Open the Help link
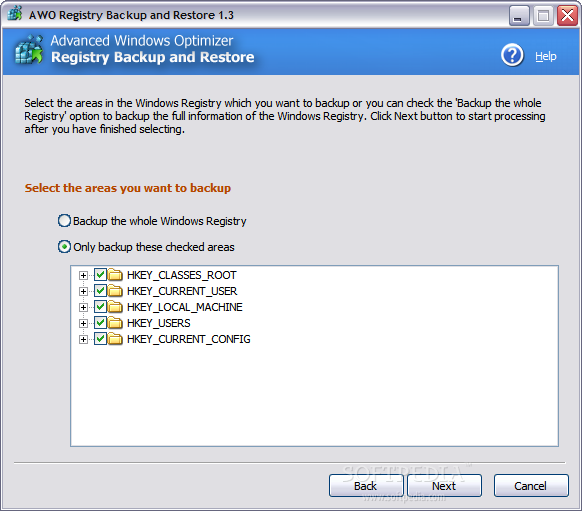Image resolution: width=582 pixels, height=511 pixels. (546, 56)
